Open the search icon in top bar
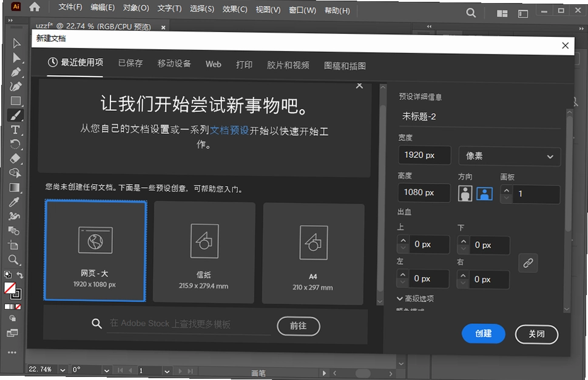The width and height of the screenshot is (588, 380). (x=471, y=13)
